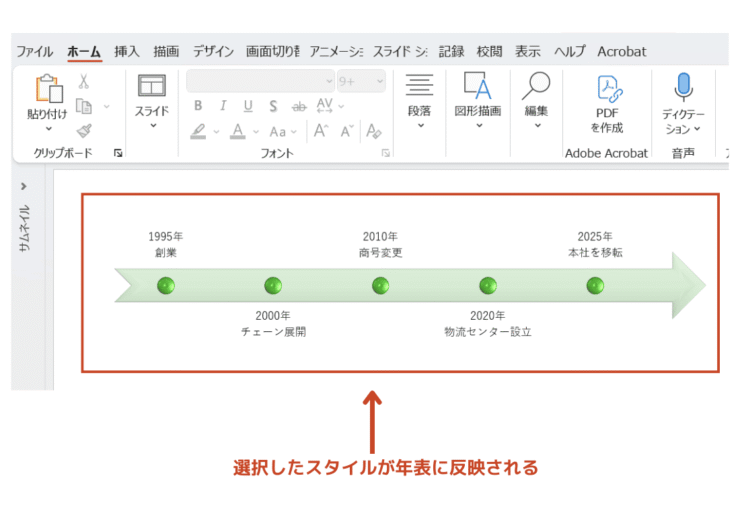Apply text highlight color

(198, 131)
